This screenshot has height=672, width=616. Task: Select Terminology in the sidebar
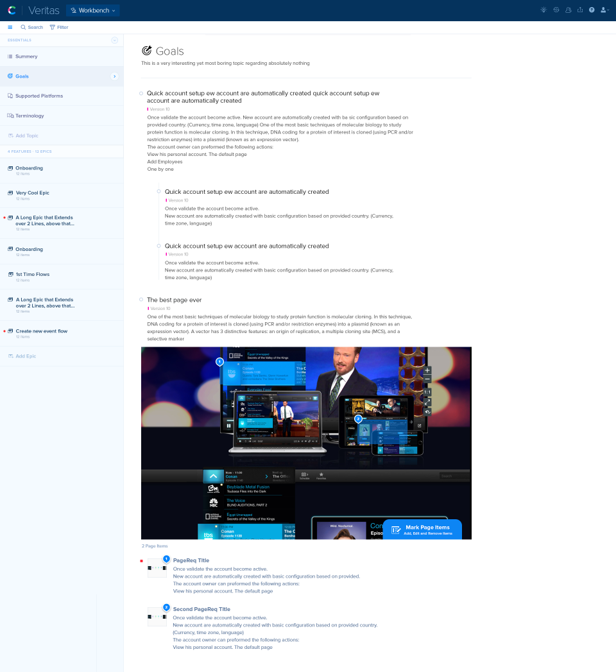30,116
